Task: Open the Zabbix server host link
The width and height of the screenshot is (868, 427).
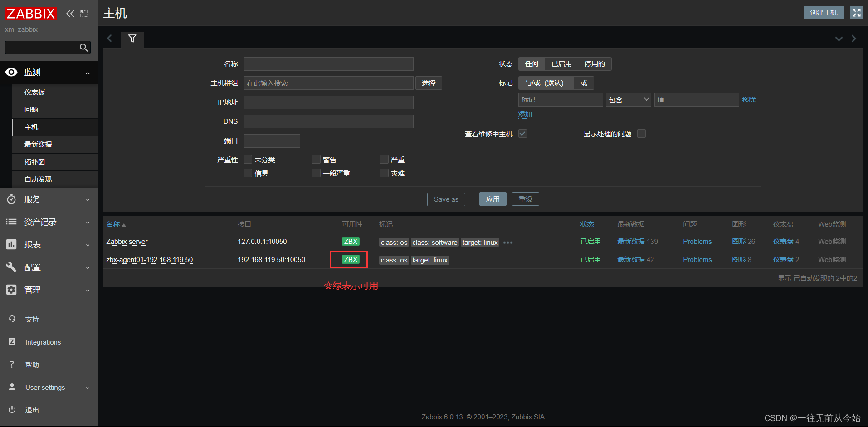Action: click(127, 242)
